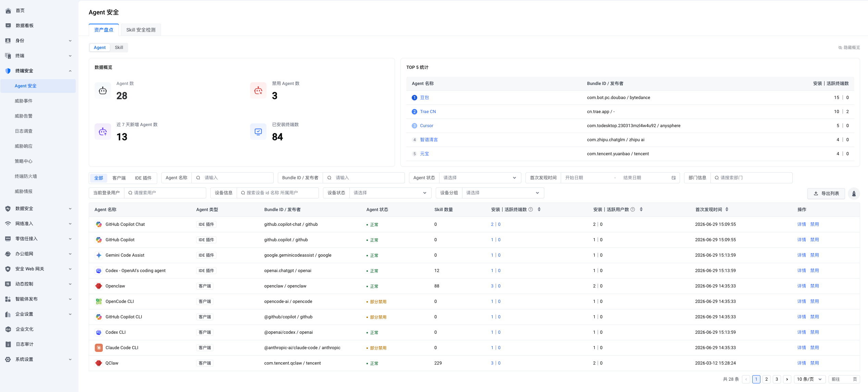
Task: Focus the 请搜索部门 department search field
Action: (752, 178)
